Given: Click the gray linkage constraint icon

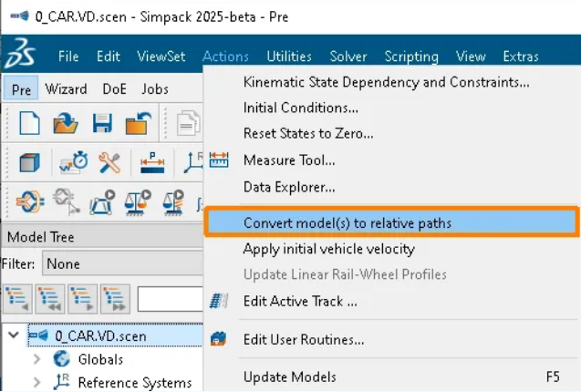Looking at the screenshot, I should tap(67, 202).
